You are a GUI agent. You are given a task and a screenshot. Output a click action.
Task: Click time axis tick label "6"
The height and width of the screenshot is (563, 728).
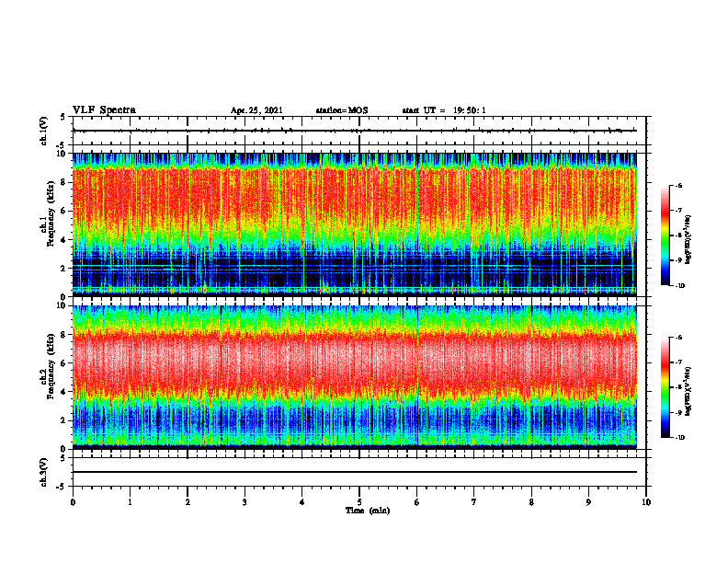pyautogui.click(x=417, y=502)
